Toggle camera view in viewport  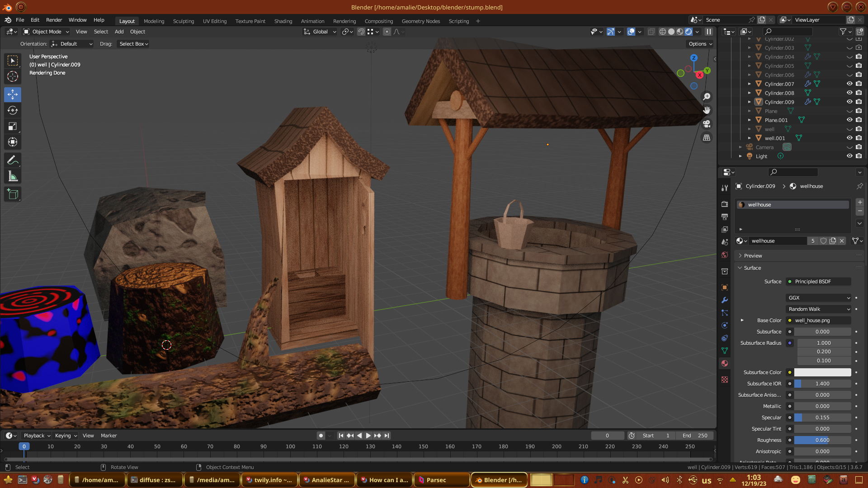[x=707, y=124]
